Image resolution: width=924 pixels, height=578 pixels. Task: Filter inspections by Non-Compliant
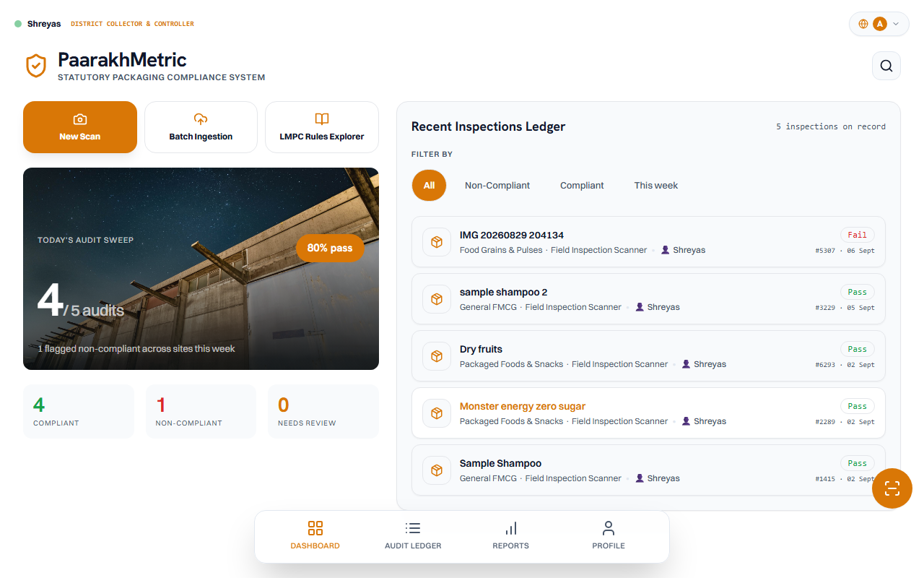(497, 186)
